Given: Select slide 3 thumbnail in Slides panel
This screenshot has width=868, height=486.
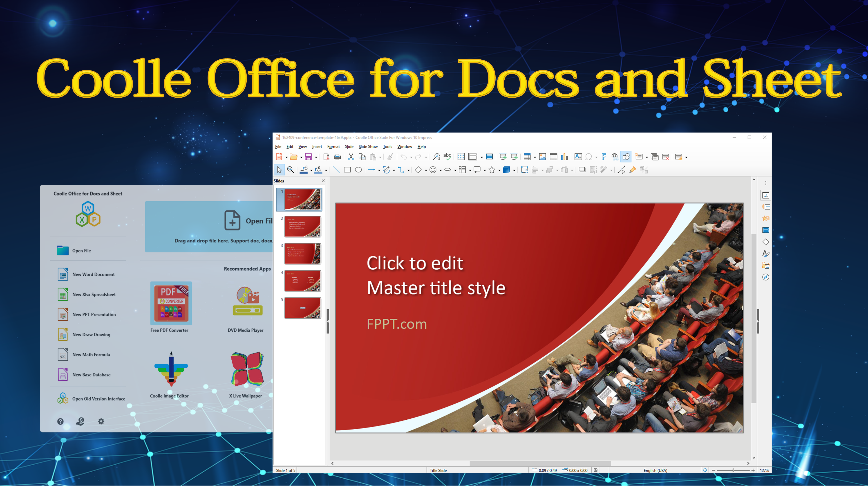Looking at the screenshot, I should pos(302,254).
